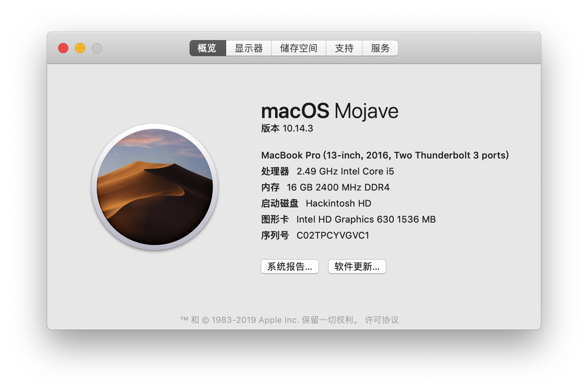Open the 服务 tab
Image resolution: width=588 pixels, height=392 pixels.
tap(380, 48)
